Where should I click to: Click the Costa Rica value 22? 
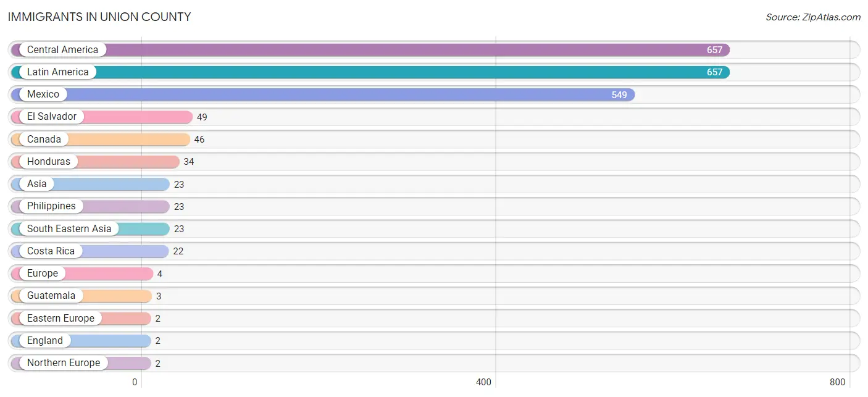(x=178, y=251)
